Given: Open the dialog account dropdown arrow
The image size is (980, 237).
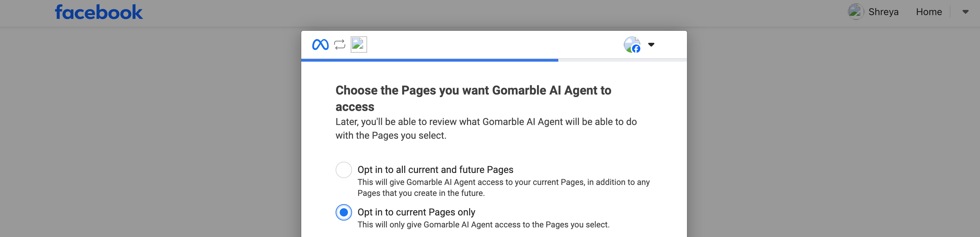Looking at the screenshot, I should click(x=651, y=45).
